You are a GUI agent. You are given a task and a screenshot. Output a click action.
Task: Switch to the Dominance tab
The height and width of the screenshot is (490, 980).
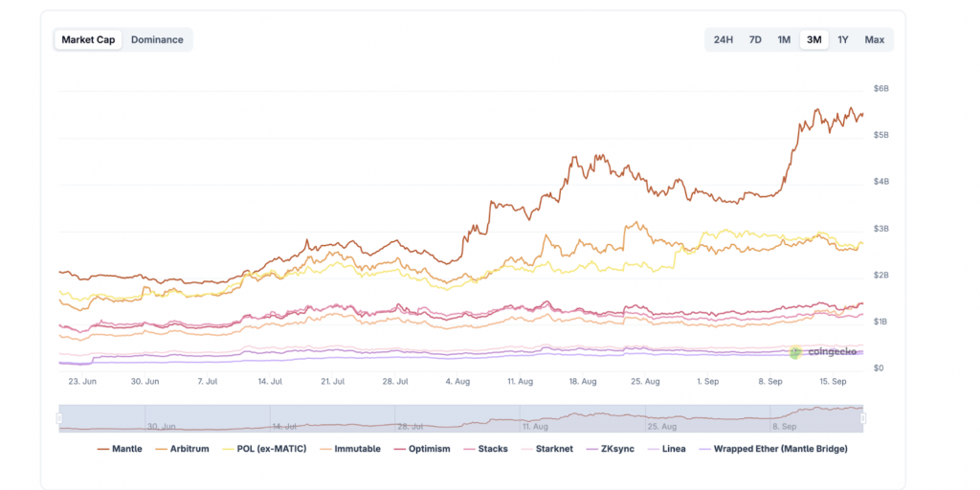click(157, 39)
